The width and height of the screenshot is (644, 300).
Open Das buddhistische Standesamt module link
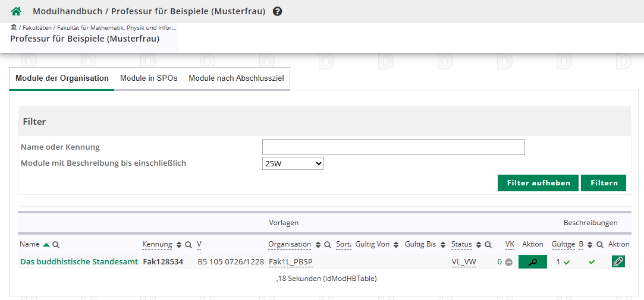click(79, 262)
